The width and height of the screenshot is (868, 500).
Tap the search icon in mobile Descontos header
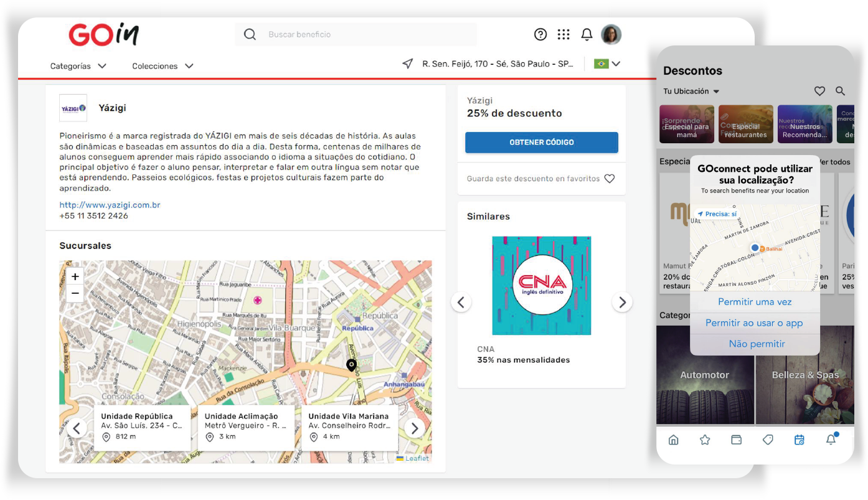click(840, 91)
